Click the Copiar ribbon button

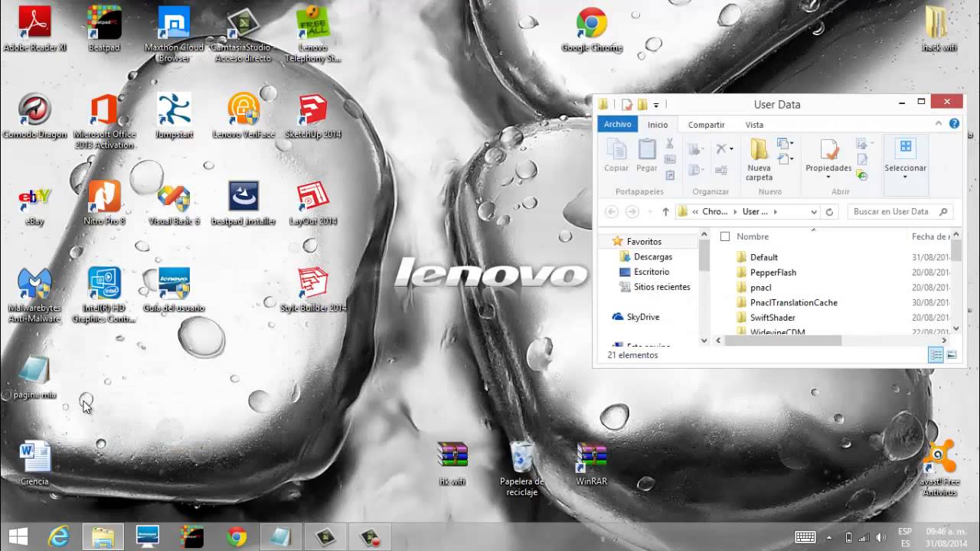pyautogui.click(x=616, y=155)
